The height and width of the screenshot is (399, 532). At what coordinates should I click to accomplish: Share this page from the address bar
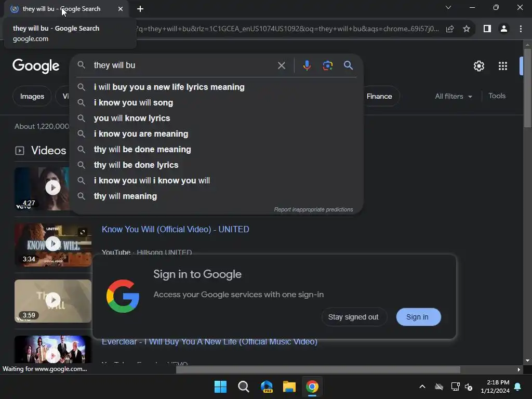point(449,29)
